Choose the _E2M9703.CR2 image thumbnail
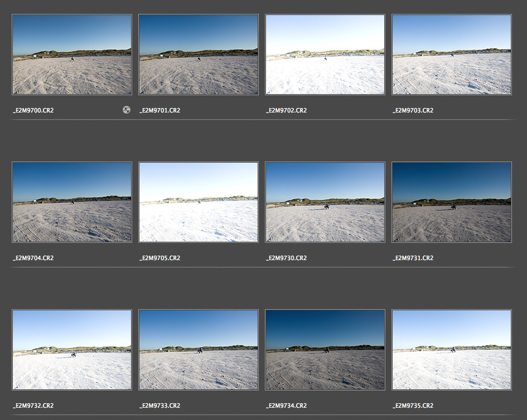 tap(452, 55)
